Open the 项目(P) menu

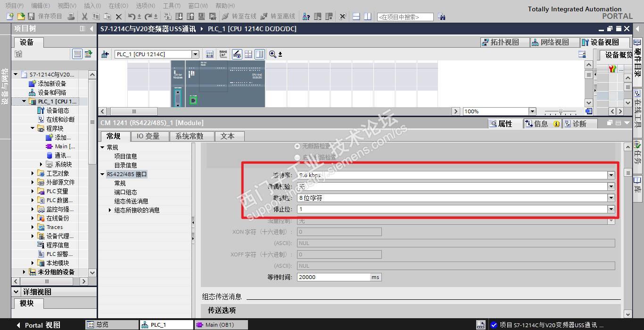point(14,6)
